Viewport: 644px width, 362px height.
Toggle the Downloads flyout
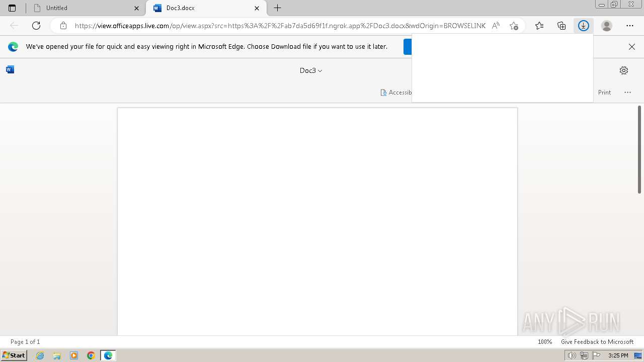[584, 26]
